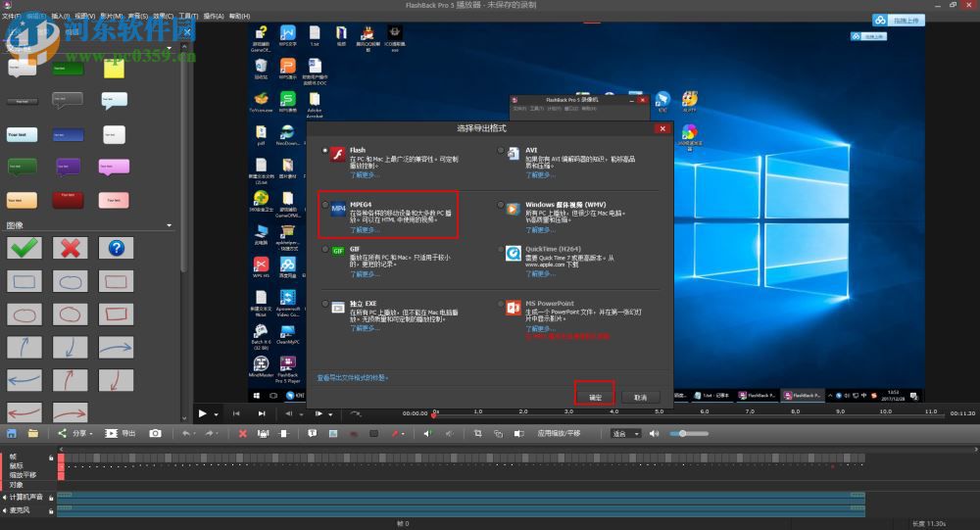Open the 影片(M) menu
The height and width of the screenshot is (530, 980).
pos(112,16)
